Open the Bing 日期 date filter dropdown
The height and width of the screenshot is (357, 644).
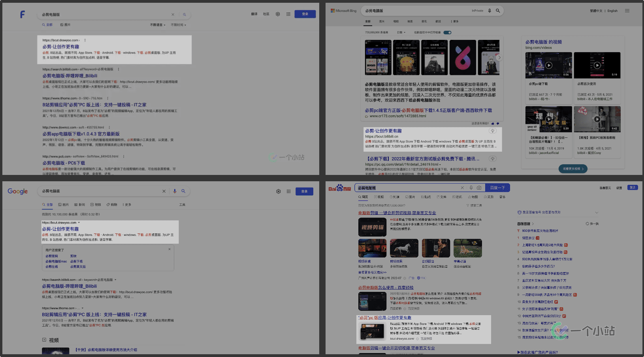401,32
